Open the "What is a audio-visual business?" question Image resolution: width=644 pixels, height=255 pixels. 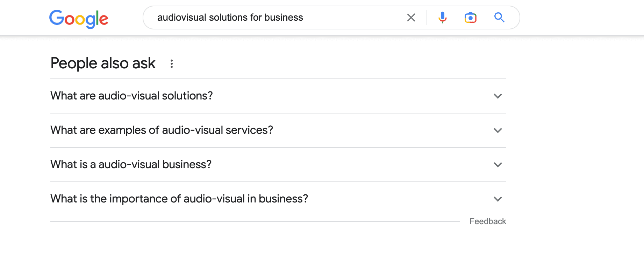pos(131,164)
